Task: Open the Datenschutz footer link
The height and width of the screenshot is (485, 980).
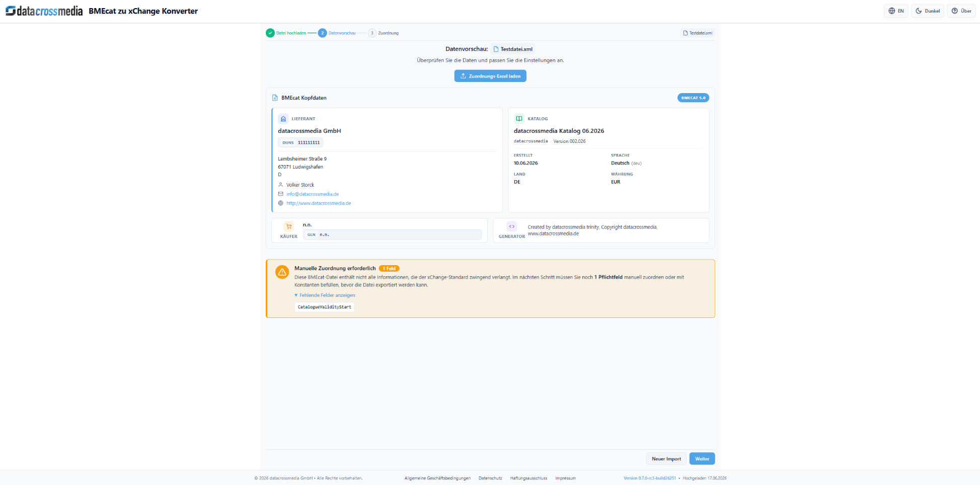Action: [490, 478]
